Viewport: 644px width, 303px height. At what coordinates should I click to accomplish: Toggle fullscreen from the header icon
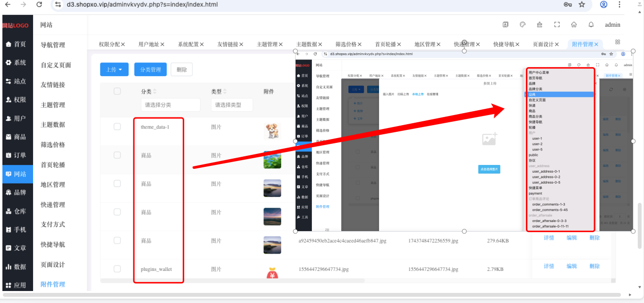point(557,25)
